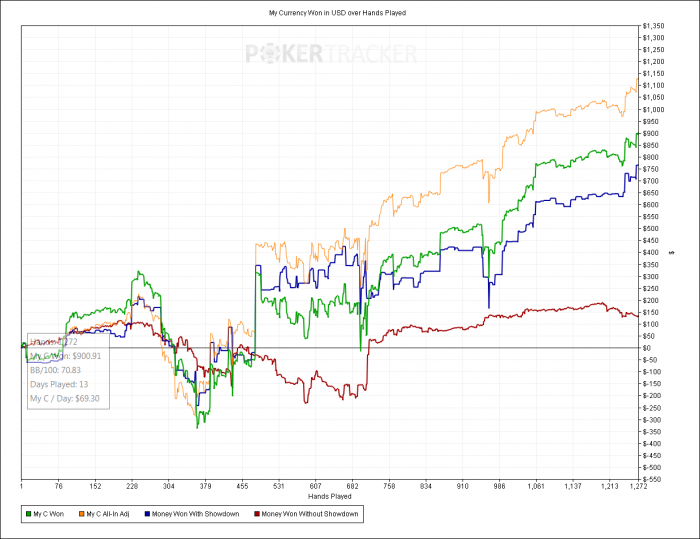This screenshot has width=700, height=539.
Task: Click the 1,272 x-axis tick label
Action: [638, 486]
